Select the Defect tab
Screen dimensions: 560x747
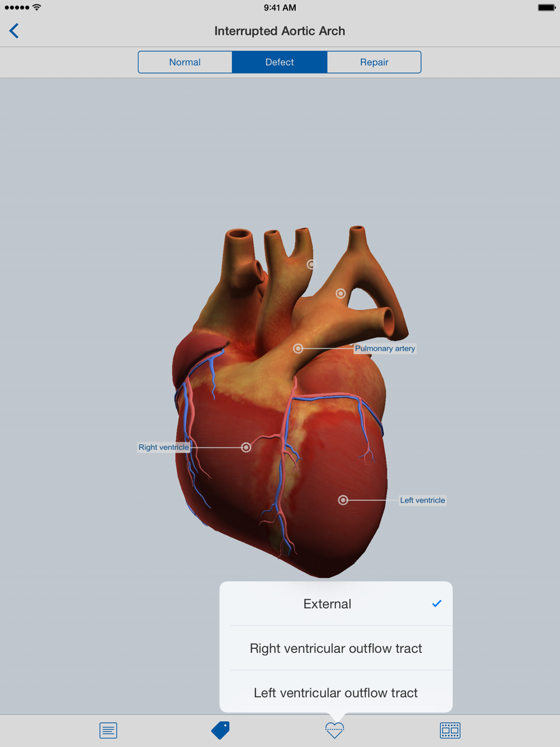pyautogui.click(x=279, y=62)
